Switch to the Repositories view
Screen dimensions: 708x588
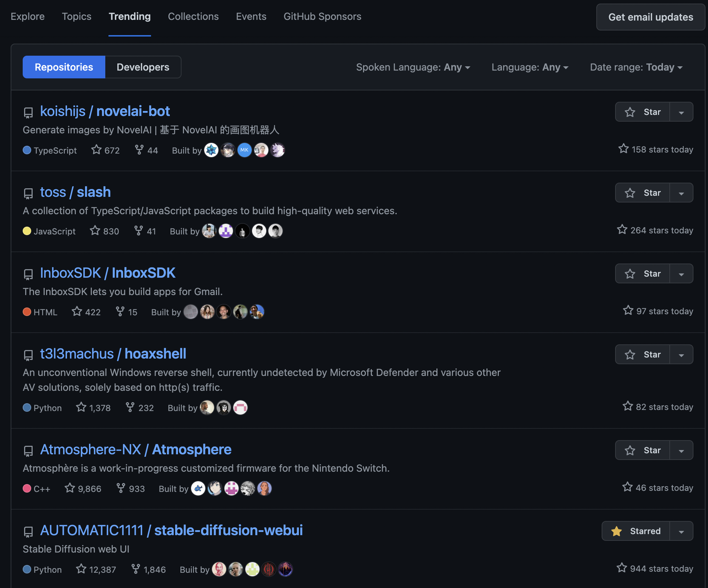[x=64, y=67]
